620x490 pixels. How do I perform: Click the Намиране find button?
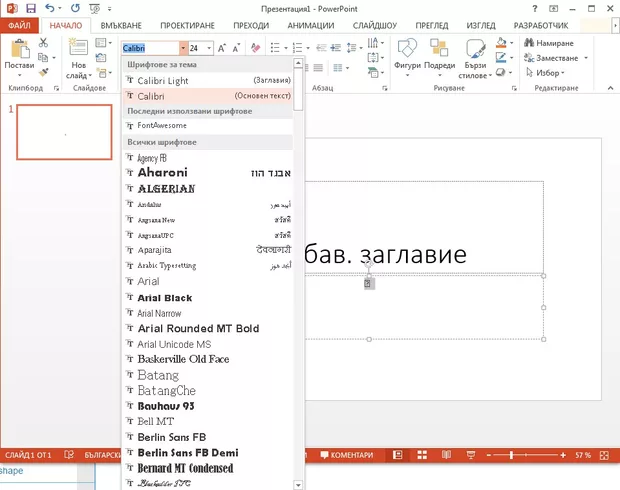coord(549,43)
